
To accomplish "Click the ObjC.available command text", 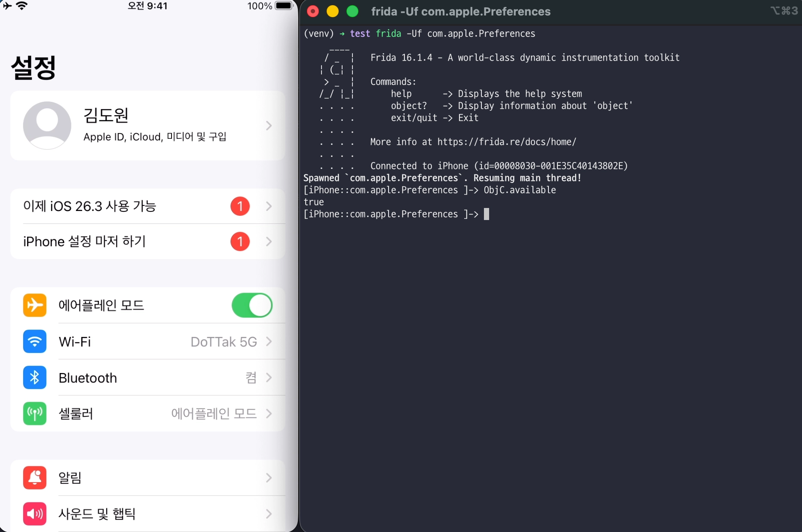I will tap(520, 190).
